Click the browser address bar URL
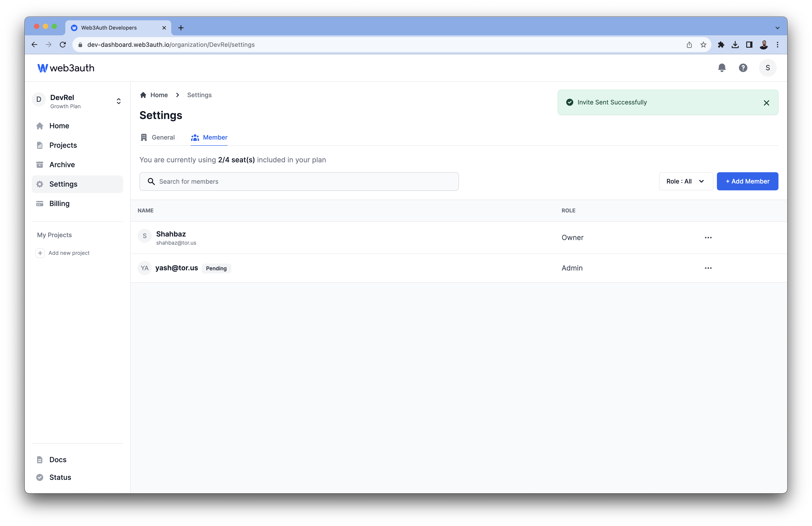812x526 pixels. 171,45
